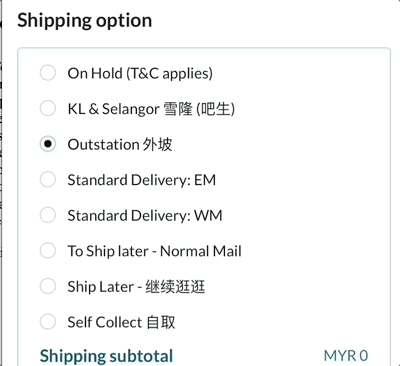400x366 pixels.
Task: Click the On Hold (T&C applies) label
Action: click(140, 73)
